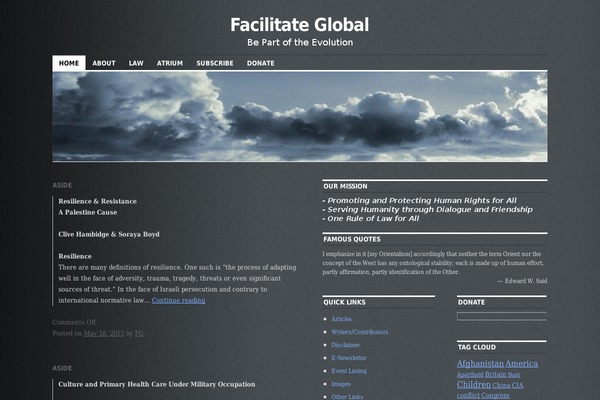Open the Disclaimer quick link
This screenshot has height=400, width=600.
pos(346,345)
